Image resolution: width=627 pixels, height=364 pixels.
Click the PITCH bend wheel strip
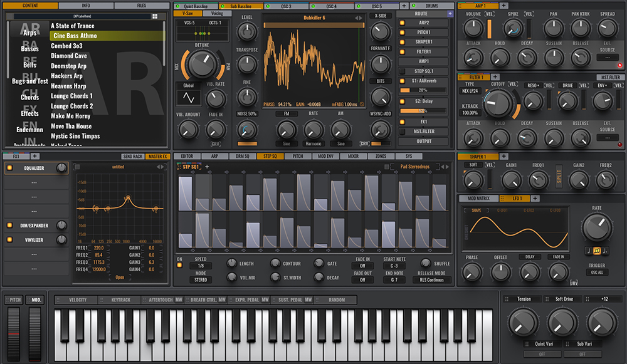14,333
